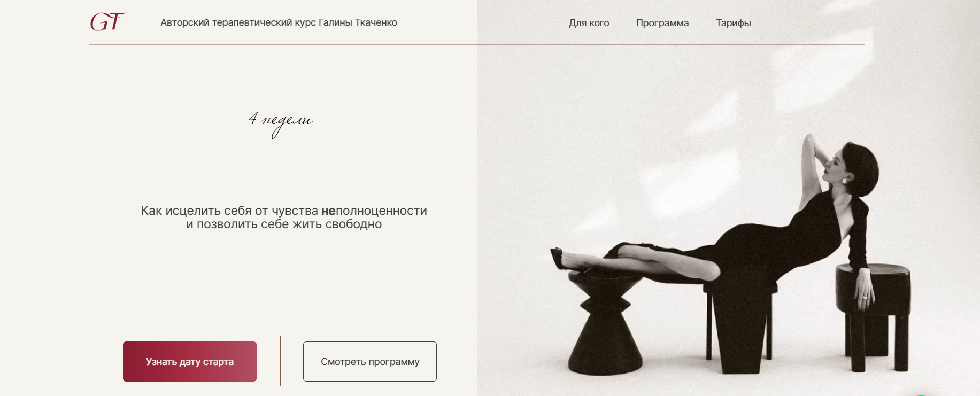The image size is (980, 396).
Task: Click the name Галины Ткаченко in header
Action: point(358,22)
